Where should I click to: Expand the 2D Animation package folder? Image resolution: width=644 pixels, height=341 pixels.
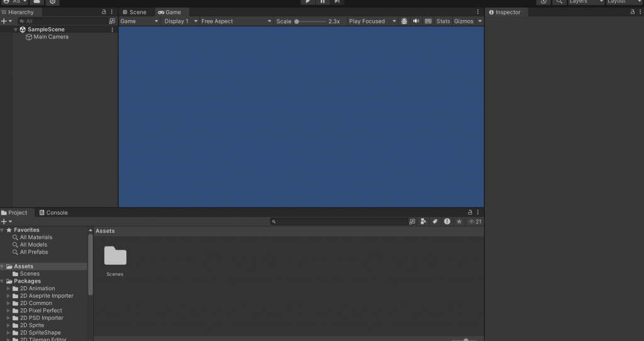[8, 288]
